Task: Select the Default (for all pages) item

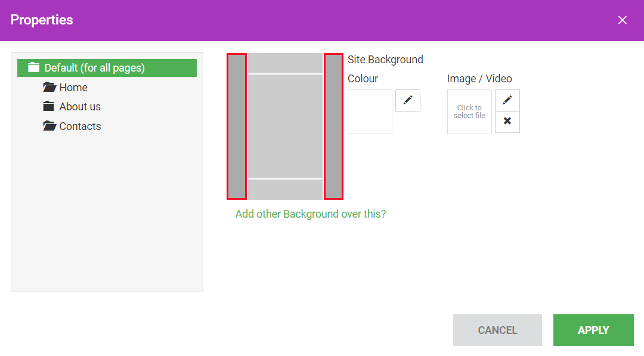Action: [107, 68]
